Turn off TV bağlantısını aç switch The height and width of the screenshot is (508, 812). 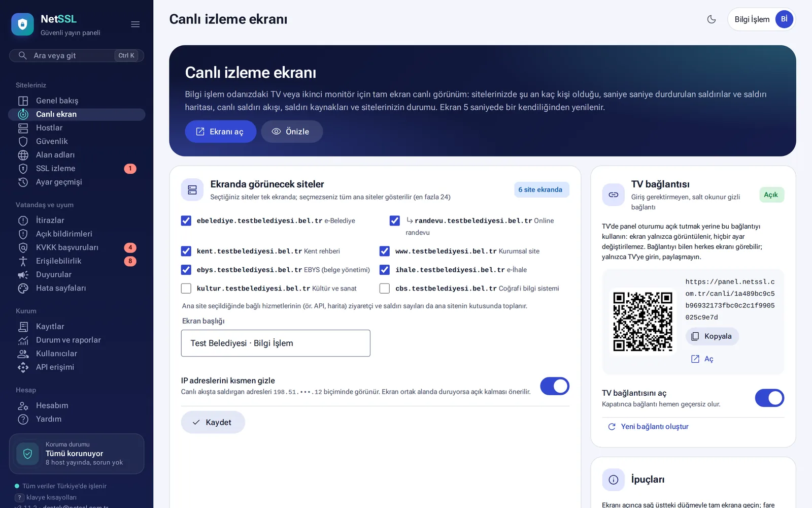(x=769, y=398)
